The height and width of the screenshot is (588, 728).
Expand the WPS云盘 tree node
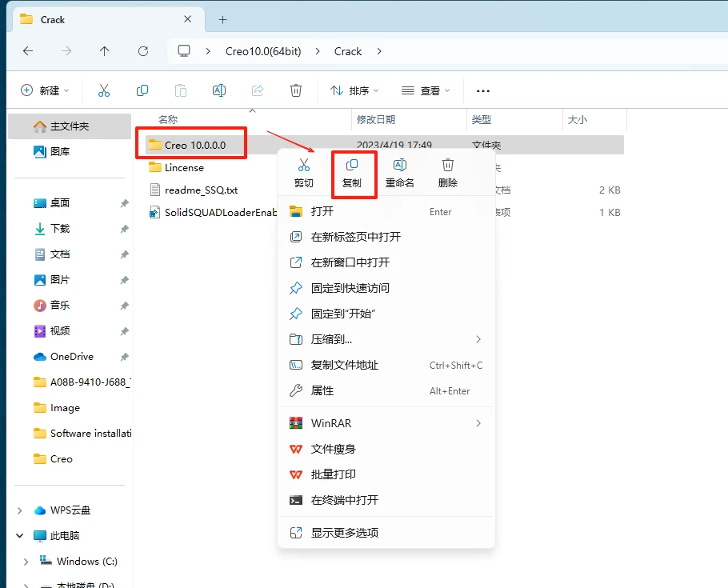19,510
